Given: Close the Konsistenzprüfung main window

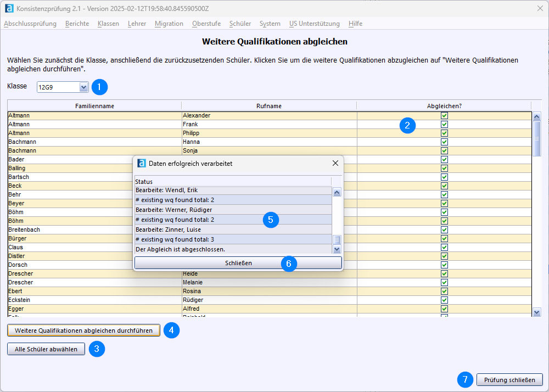Looking at the screenshot, I should click(540, 8).
